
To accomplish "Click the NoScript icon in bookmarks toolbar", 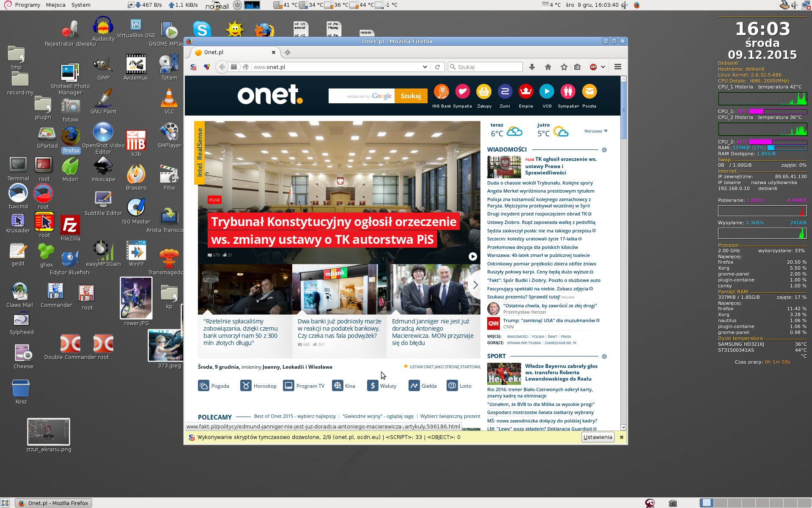I will coord(193,67).
